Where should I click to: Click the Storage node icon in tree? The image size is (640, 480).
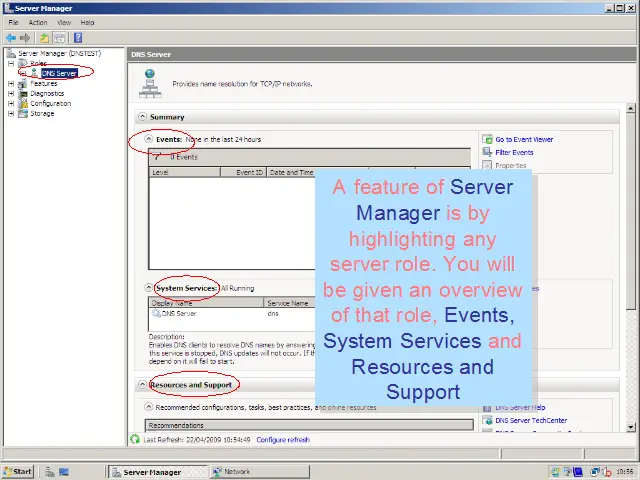pos(23,113)
